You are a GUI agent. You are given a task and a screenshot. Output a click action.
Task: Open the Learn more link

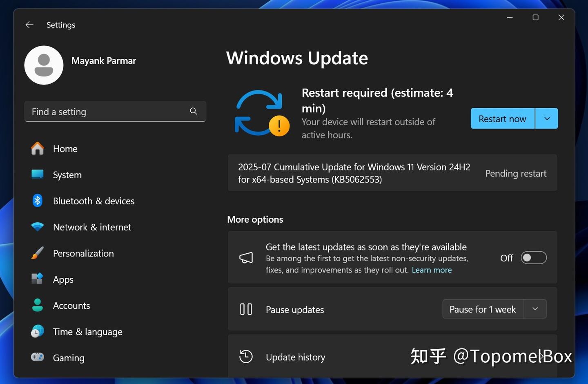click(x=432, y=270)
